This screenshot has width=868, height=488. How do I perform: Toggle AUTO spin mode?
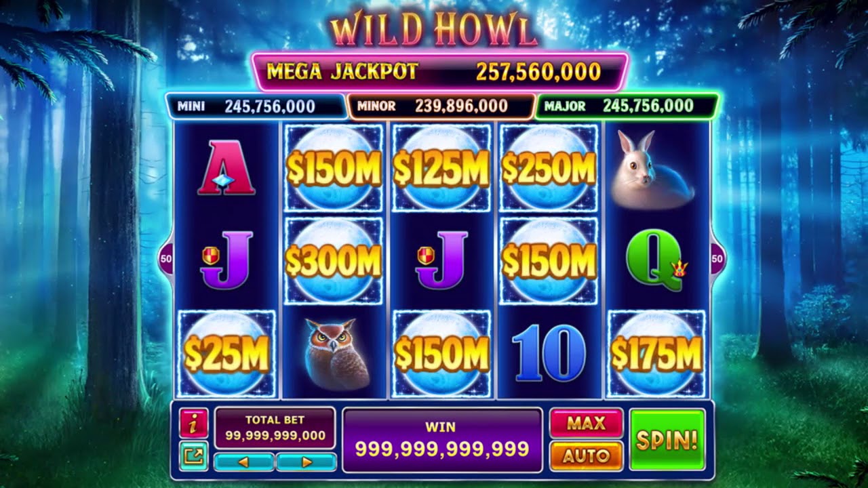[586, 455]
